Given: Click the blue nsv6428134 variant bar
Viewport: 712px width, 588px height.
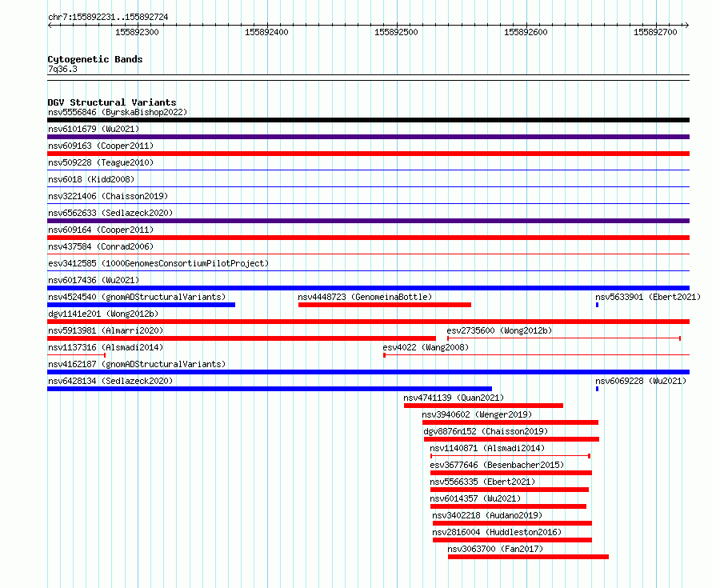Looking at the screenshot, I should pyautogui.click(x=270, y=389).
